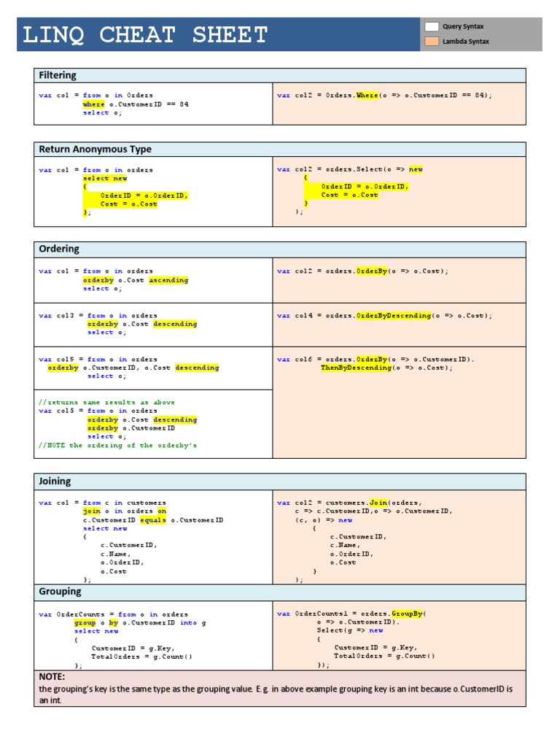The width and height of the screenshot is (560, 747).
Task: Click the highlighted Join method call
Action: click(x=378, y=503)
